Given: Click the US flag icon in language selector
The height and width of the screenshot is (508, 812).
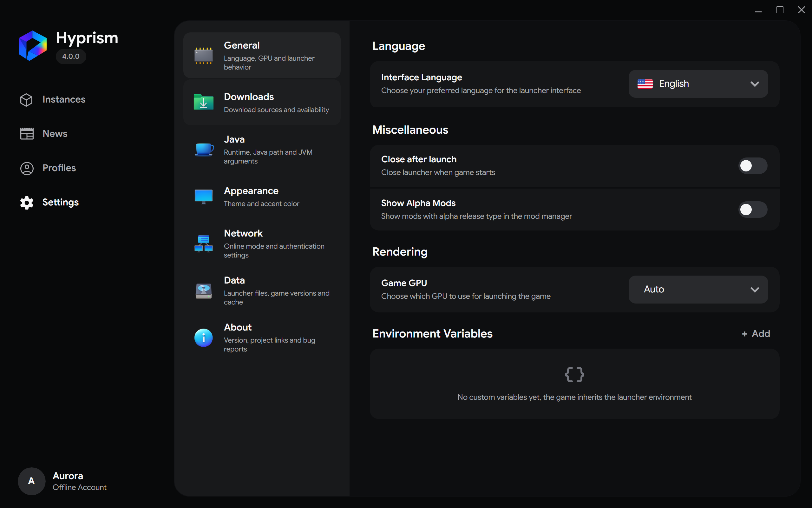Looking at the screenshot, I should pos(645,84).
